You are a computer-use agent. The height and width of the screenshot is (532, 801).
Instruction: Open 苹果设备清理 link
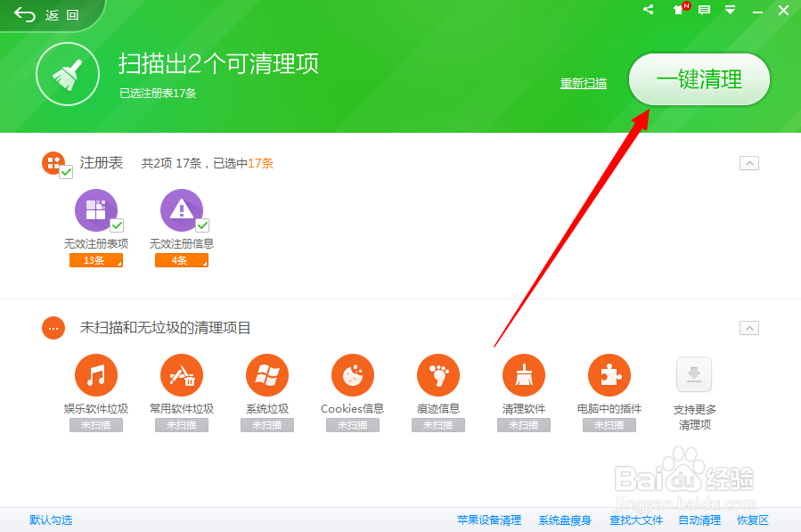(x=489, y=520)
